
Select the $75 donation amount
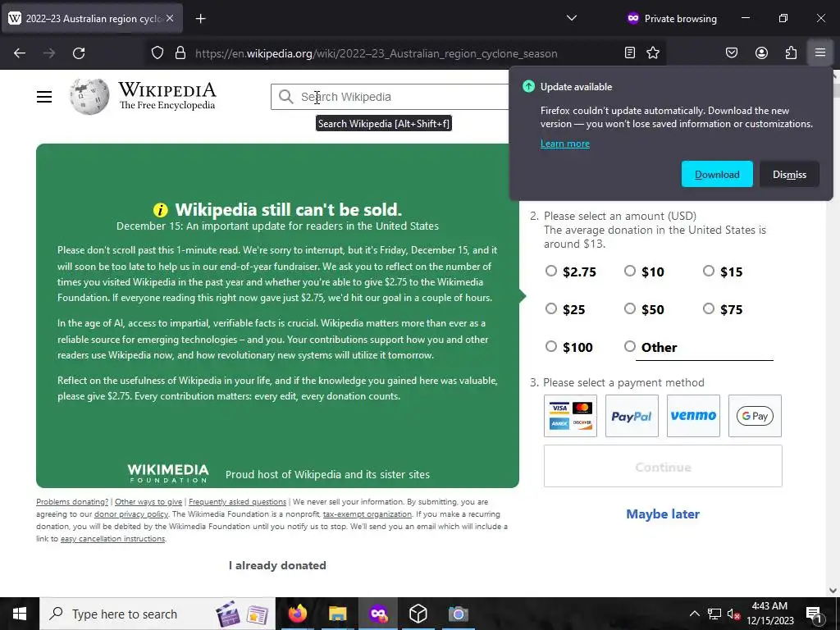coord(709,308)
